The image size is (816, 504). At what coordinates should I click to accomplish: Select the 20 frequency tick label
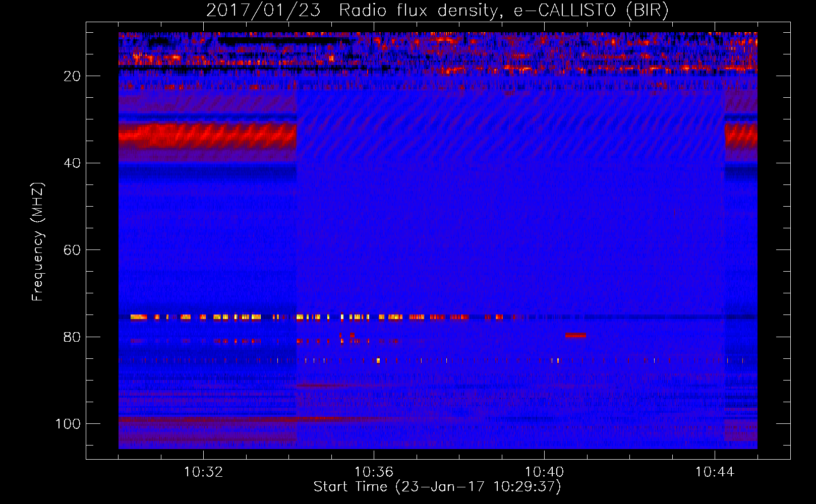[72, 76]
